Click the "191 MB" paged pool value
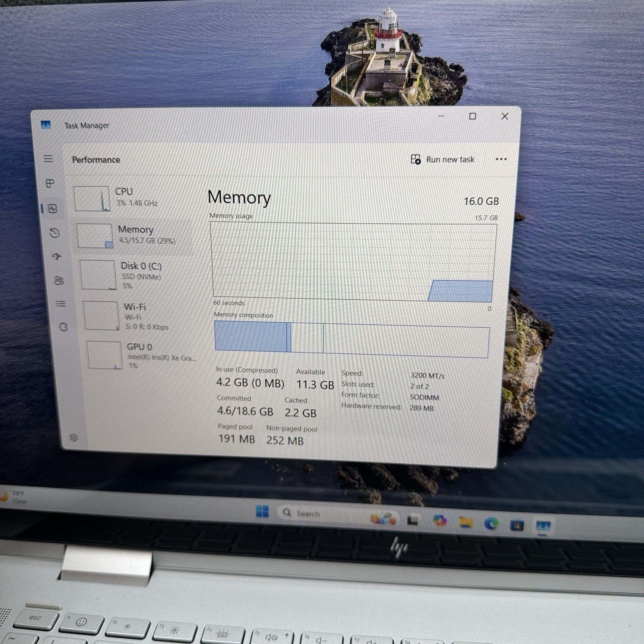Viewport: 644px width, 644px height. tap(237, 439)
